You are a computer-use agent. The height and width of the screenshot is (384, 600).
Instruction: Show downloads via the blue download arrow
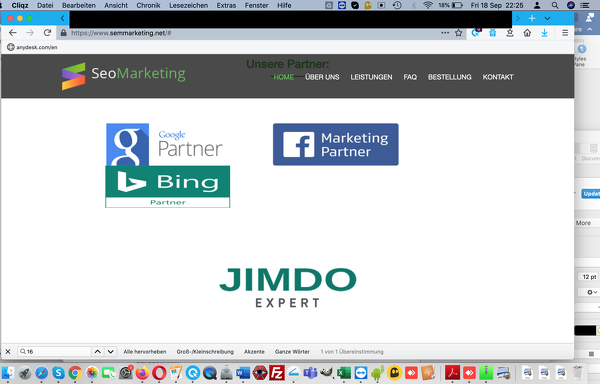pos(545,33)
